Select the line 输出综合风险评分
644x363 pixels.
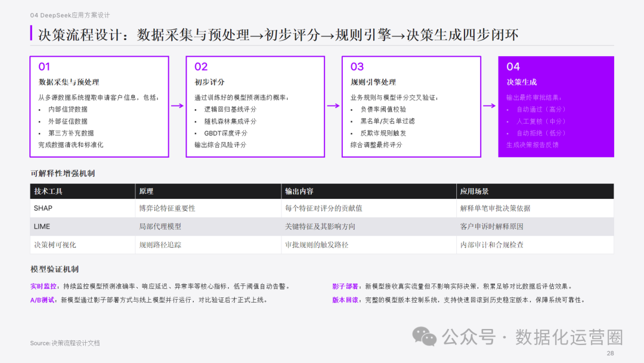[220, 144]
